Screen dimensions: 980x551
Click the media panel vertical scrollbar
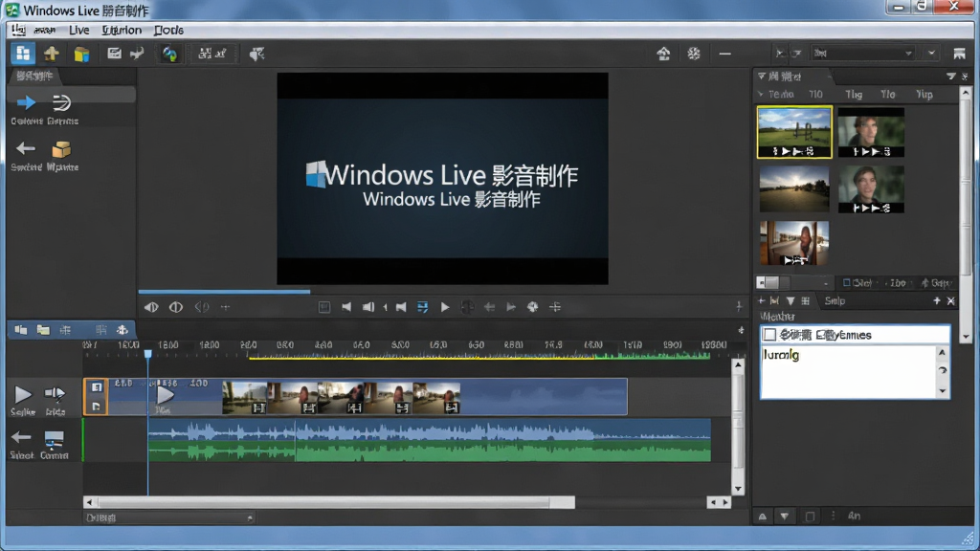coord(965,214)
